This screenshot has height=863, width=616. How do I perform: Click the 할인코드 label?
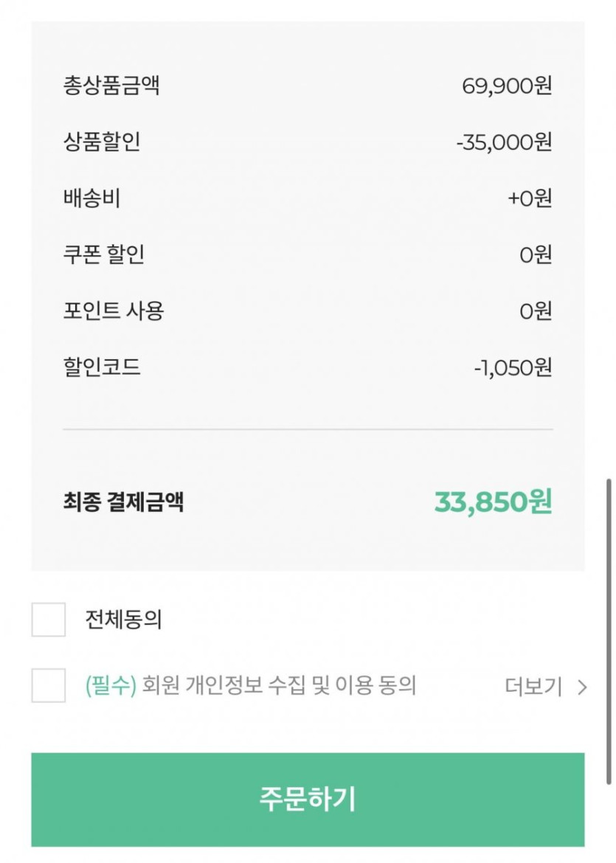102,367
